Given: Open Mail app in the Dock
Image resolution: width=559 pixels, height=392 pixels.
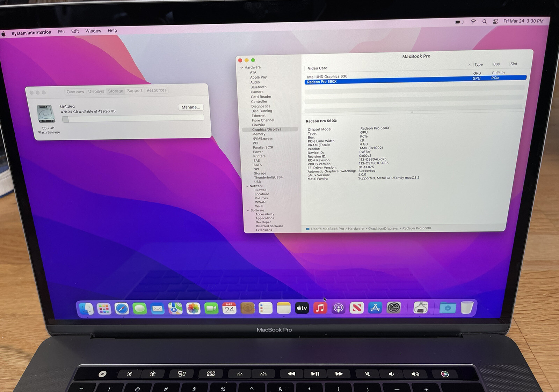Looking at the screenshot, I should pos(158,309).
